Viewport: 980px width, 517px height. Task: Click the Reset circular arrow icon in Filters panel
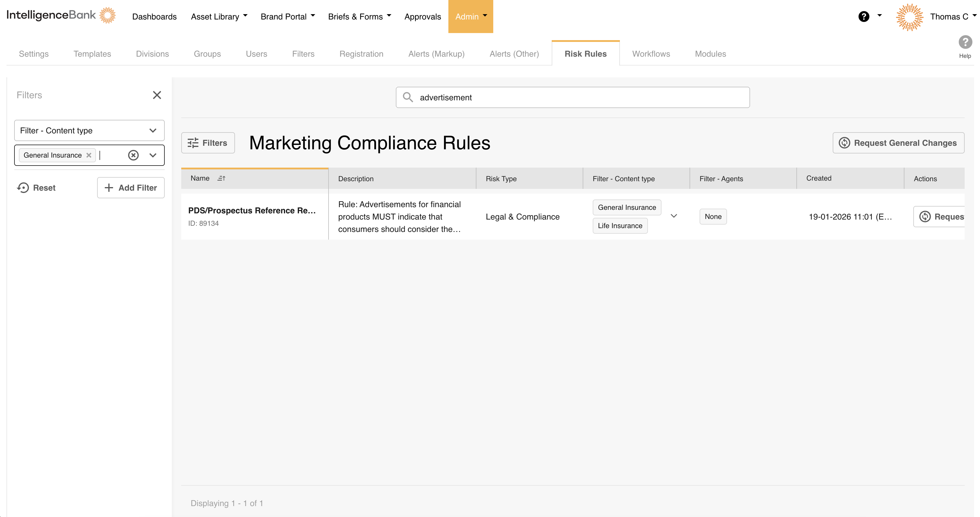pos(23,188)
